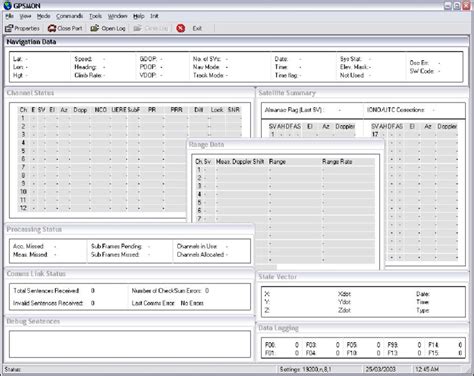Click 'Sub Frames Pending' in Processing Status

(116, 246)
